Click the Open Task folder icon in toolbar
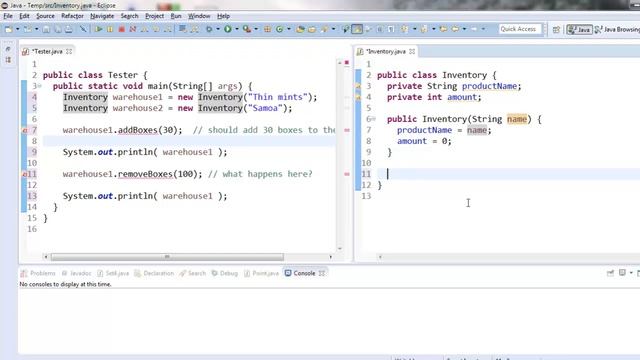This screenshot has height=360, width=640. 312,29
